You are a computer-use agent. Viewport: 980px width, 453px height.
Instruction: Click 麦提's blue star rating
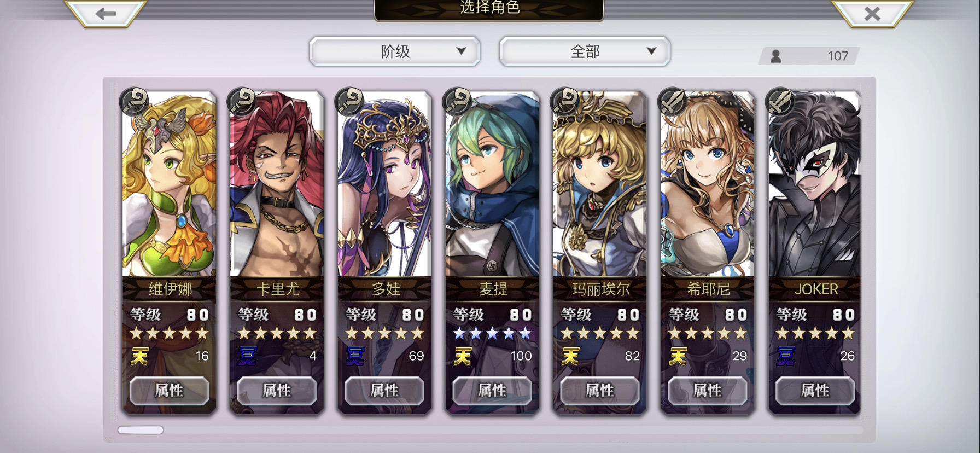(x=492, y=333)
